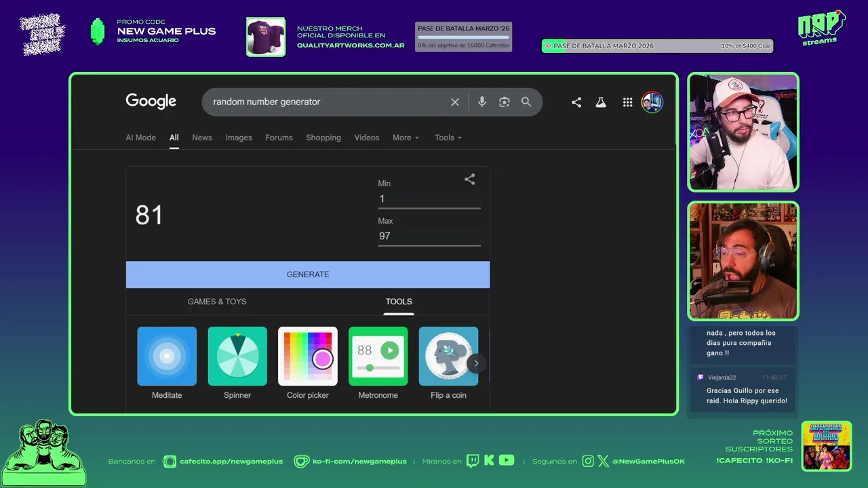Click the Pase de Batalla Marzo 2026 goal bar
This screenshot has width=868, height=488.
pyautogui.click(x=657, y=46)
